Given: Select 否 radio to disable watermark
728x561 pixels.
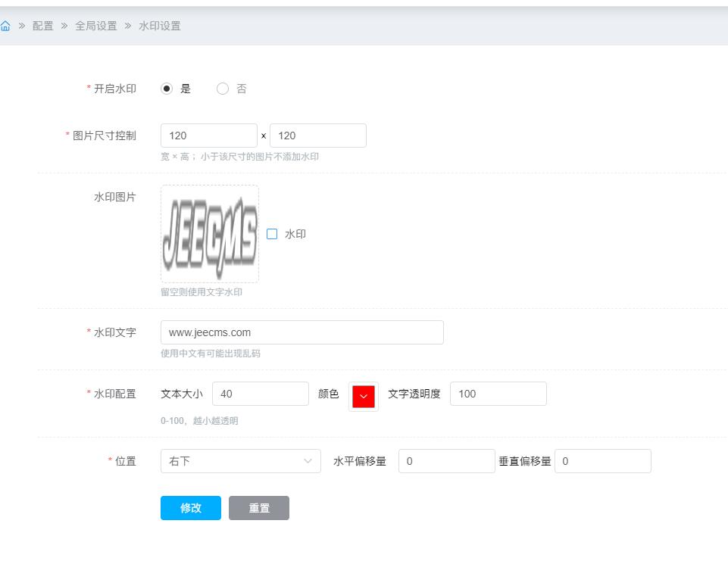Looking at the screenshot, I should (223, 89).
